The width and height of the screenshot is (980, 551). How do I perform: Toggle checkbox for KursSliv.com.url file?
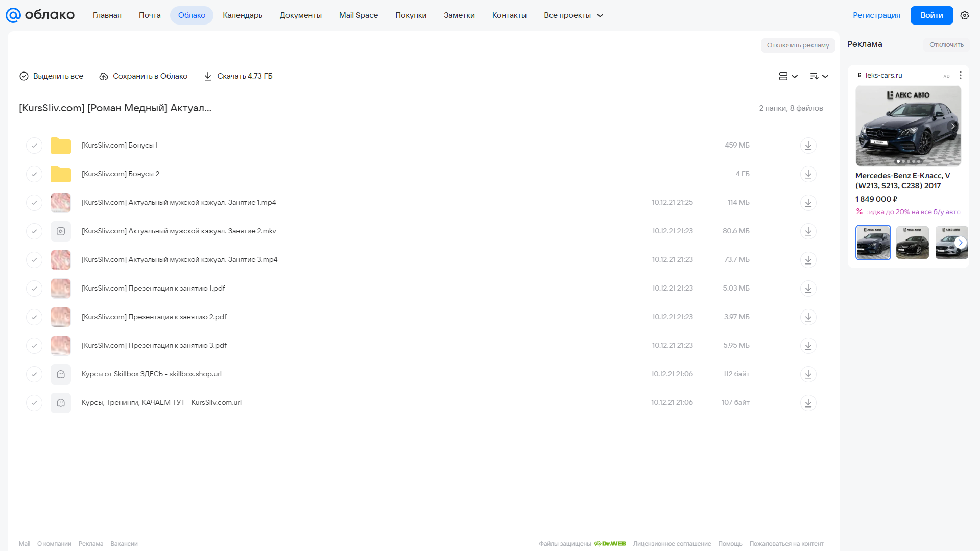[x=34, y=403]
